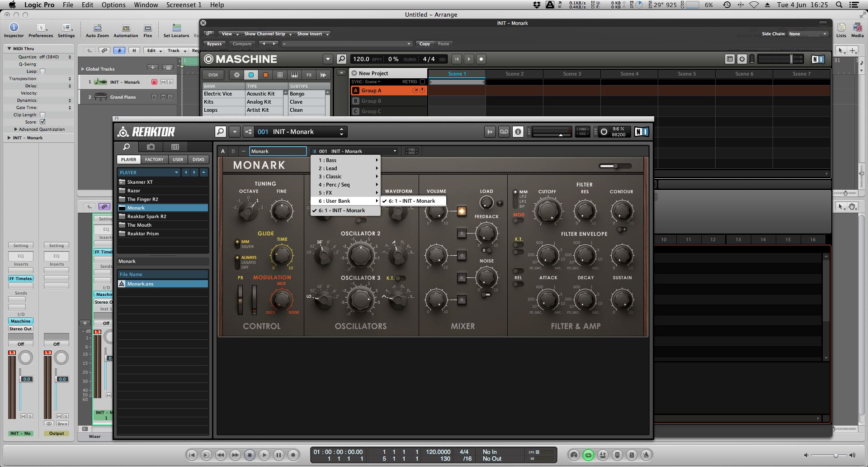Expand Global Tracks disclosure triangle

[x=83, y=69]
